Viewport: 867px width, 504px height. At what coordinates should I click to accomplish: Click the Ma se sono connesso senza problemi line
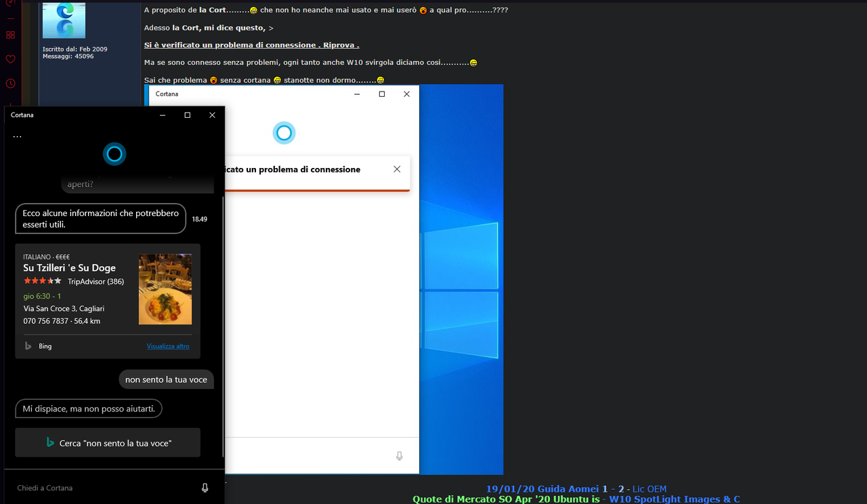click(310, 62)
